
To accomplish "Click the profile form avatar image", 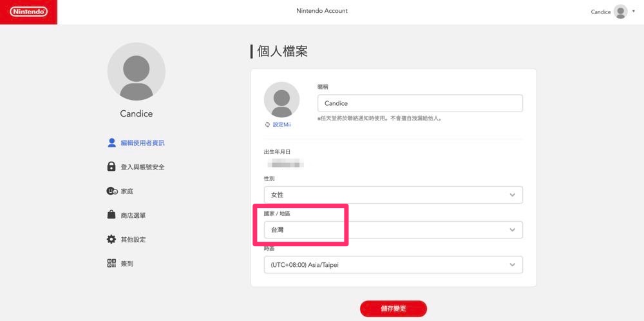I will coord(282,99).
